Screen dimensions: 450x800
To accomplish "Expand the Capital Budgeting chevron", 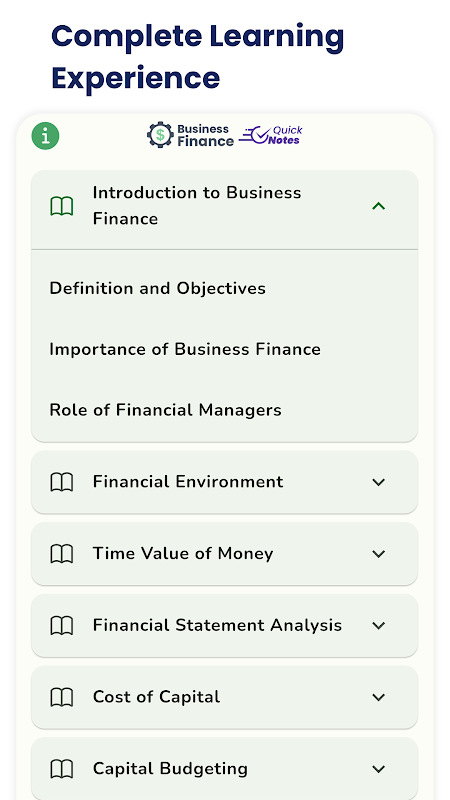I will coord(379,769).
